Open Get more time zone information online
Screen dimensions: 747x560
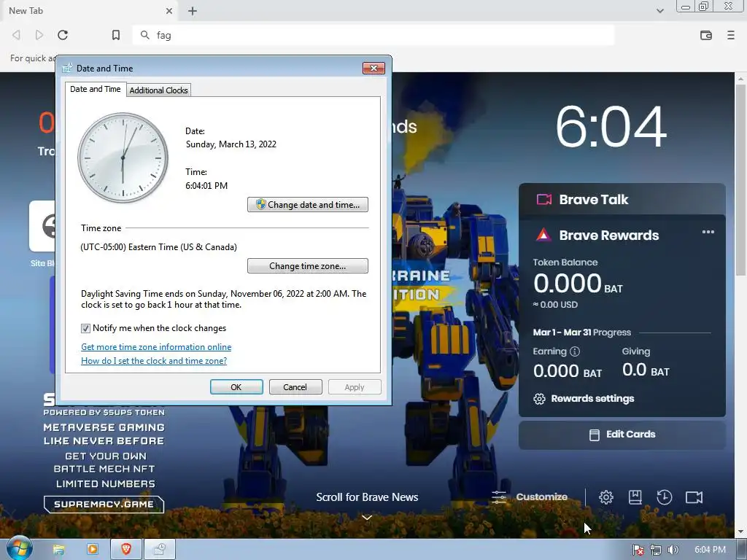(156, 347)
